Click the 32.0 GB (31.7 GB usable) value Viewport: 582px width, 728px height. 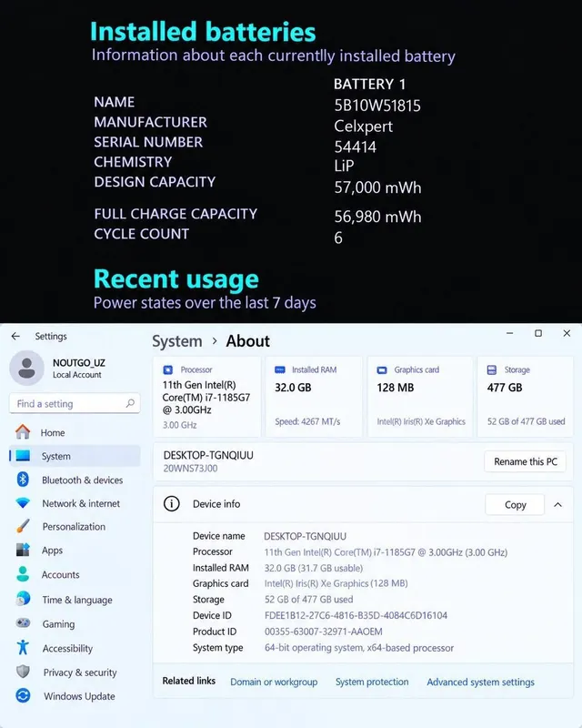(x=313, y=568)
